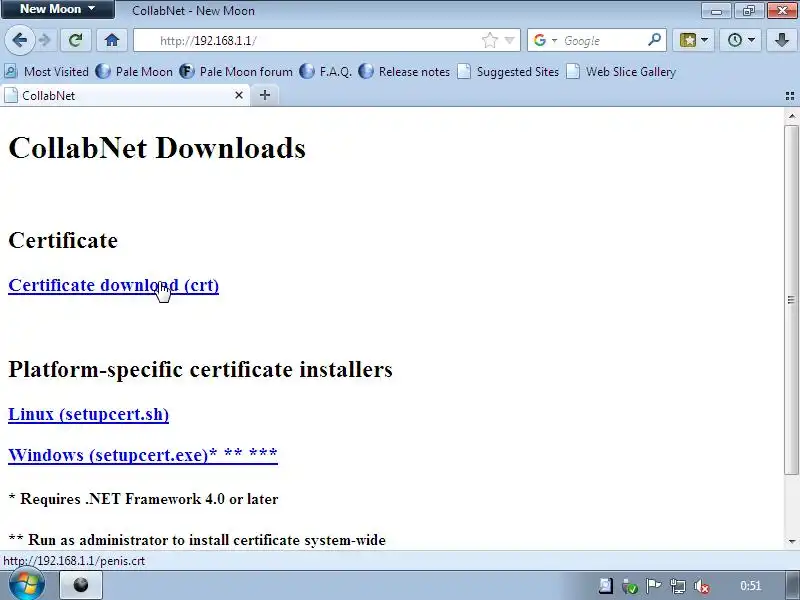Viewport: 800px width, 600px height.
Task: Open the New Moon application menu
Action: (x=57, y=9)
